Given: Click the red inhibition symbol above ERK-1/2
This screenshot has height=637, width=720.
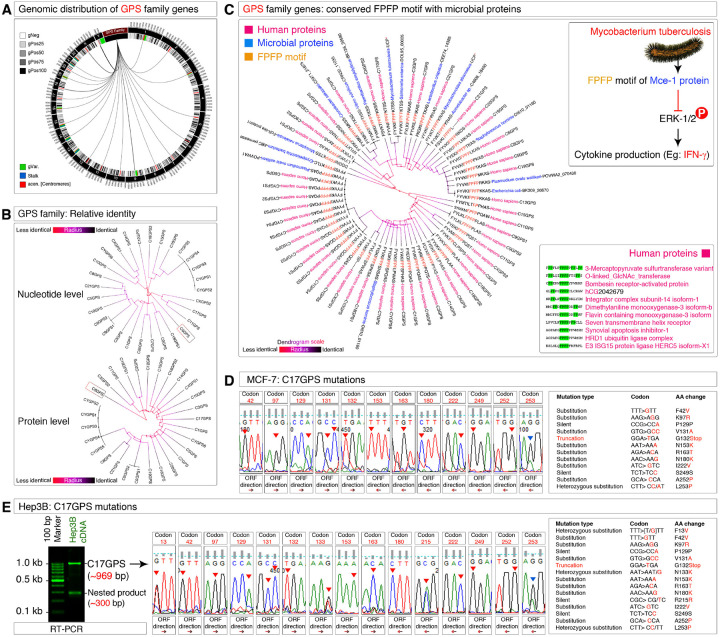Looking at the screenshot, I should [x=678, y=100].
